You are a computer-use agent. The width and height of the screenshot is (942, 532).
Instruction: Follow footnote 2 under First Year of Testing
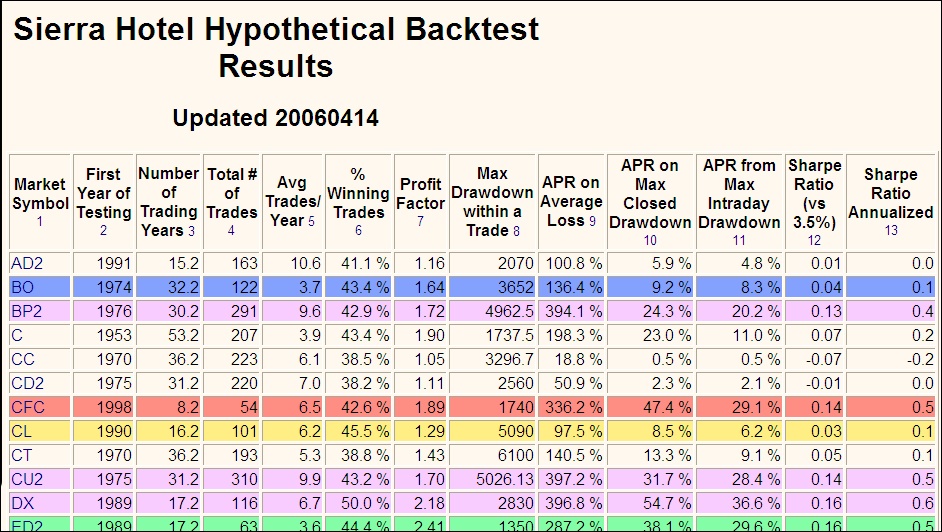[x=103, y=231]
